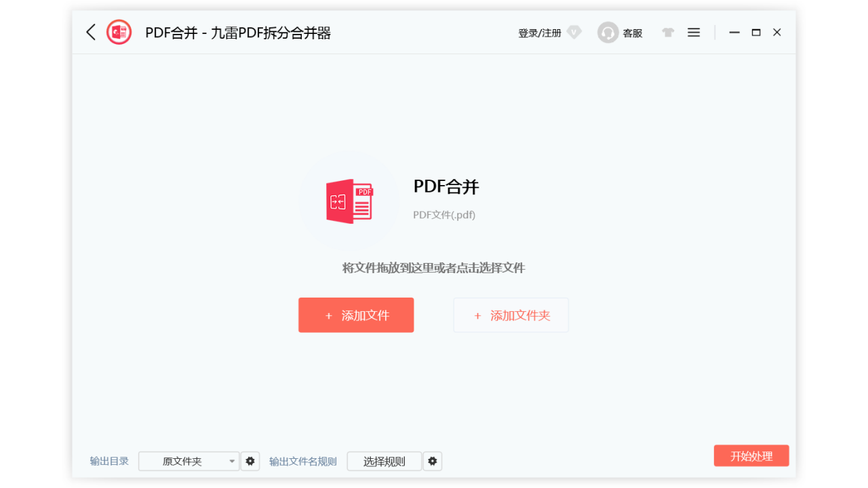Click the back arrow icon

[x=90, y=32]
